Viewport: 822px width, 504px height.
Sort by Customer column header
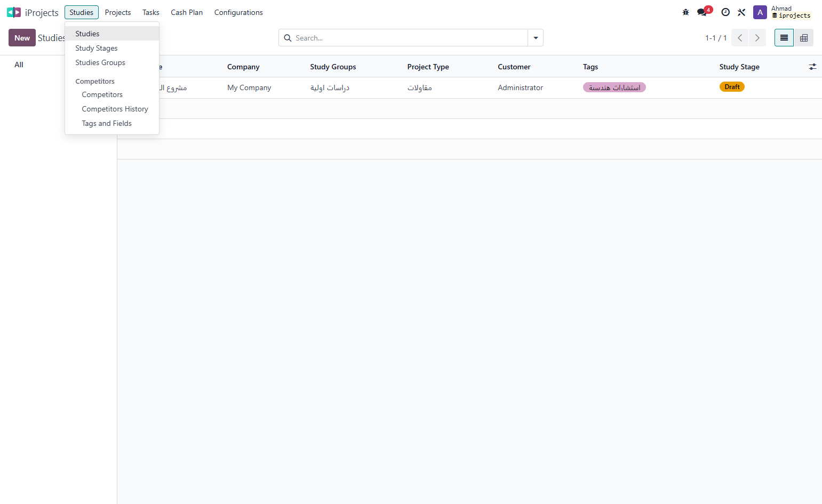pyautogui.click(x=514, y=67)
